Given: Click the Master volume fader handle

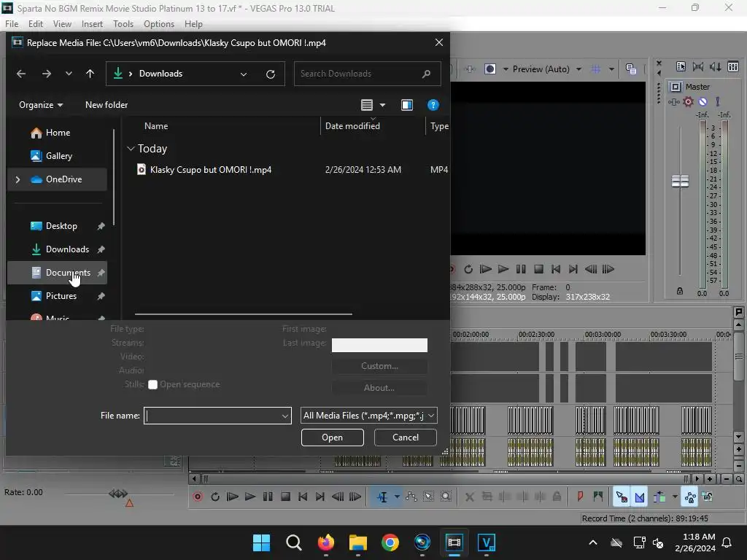Looking at the screenshot, I should (x=680, y=181).
